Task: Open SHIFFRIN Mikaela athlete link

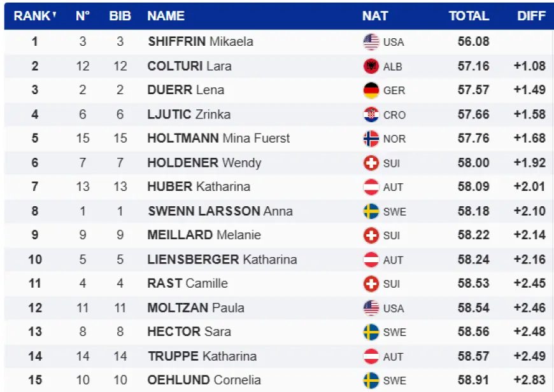Action: [x=201, y=42]
